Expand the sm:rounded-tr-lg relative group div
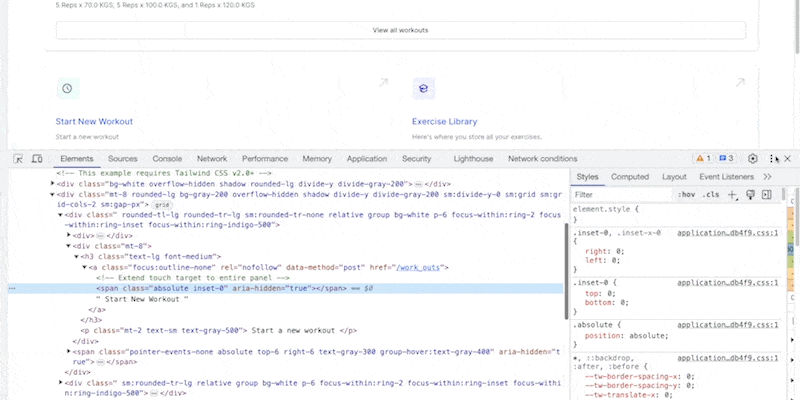 [60, 383]
